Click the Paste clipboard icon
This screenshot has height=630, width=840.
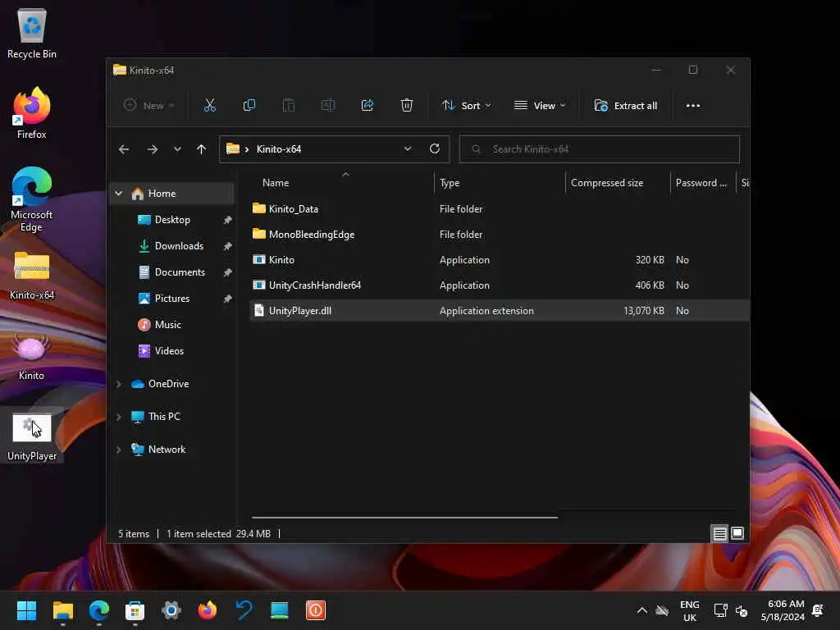[288, 106]
